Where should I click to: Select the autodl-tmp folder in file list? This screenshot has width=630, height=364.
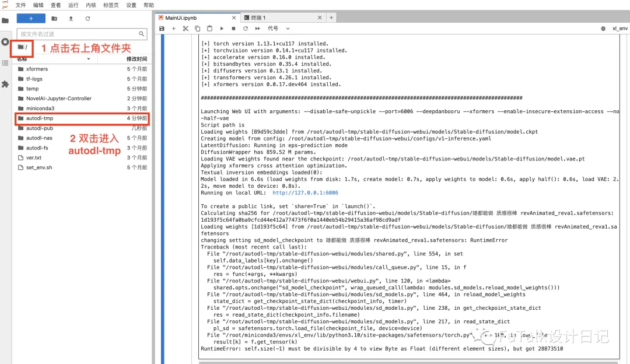click(x=82, y=118)
